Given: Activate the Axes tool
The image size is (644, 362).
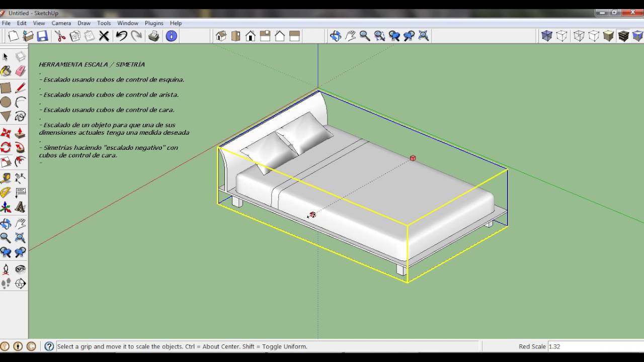Looking at the screenshot, I should pos(6,207).
